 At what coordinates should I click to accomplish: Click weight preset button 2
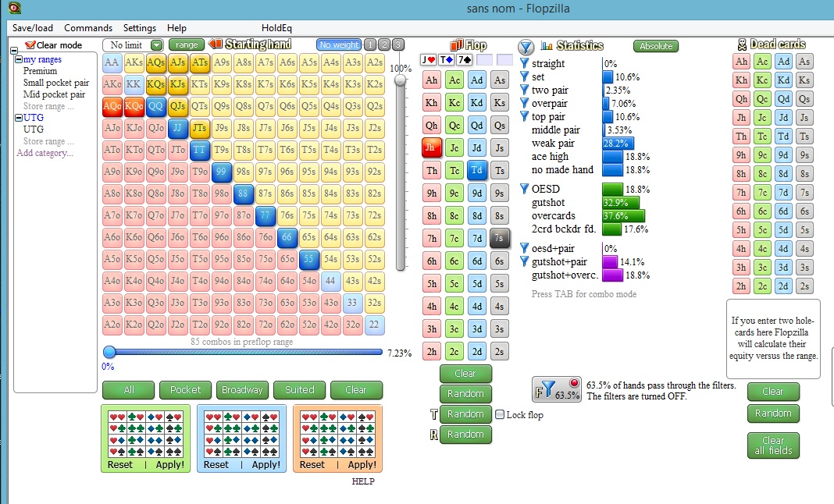point(384,44)
